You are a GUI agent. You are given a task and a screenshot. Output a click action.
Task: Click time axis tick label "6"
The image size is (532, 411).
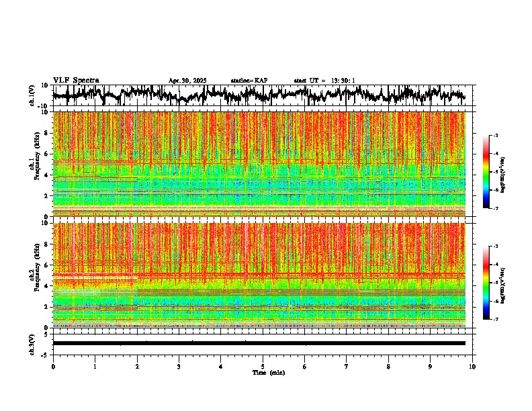[305, 367]
